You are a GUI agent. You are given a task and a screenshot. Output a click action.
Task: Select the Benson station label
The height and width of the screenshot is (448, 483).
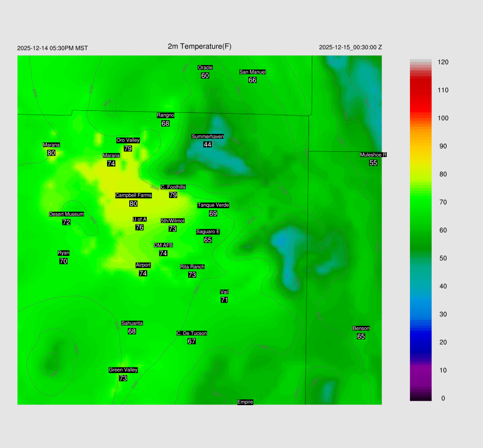click(361, 328)
